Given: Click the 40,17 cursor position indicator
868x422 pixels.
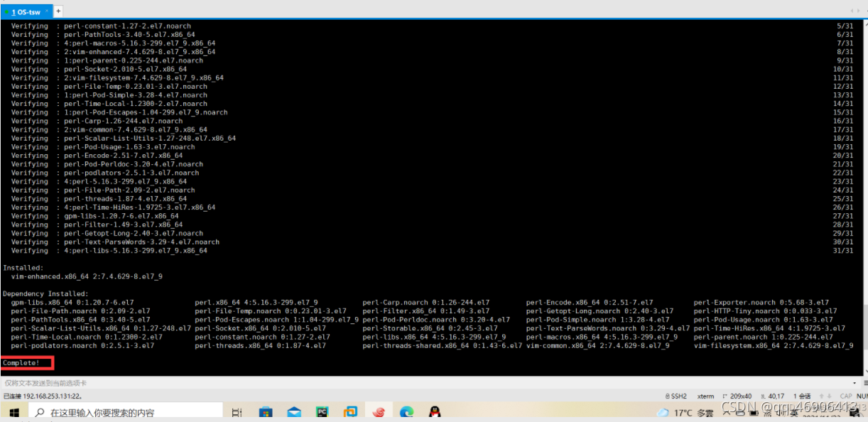Looking at the screenshot, I should coord(774,396).
